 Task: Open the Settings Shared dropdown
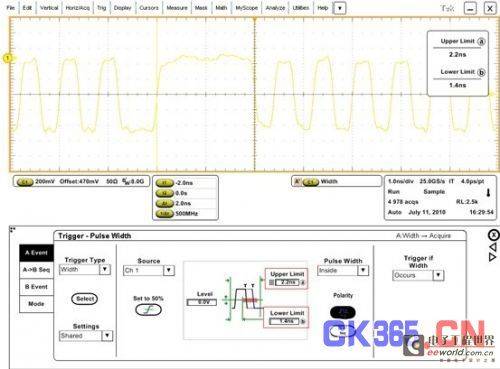107,335
